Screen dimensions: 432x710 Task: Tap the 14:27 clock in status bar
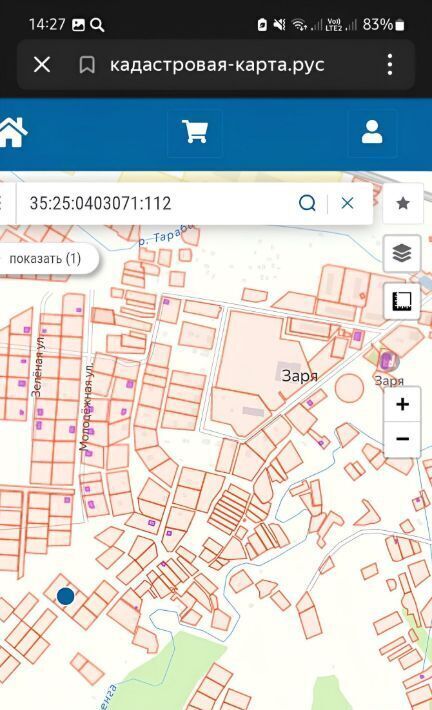tap(47, 24)
